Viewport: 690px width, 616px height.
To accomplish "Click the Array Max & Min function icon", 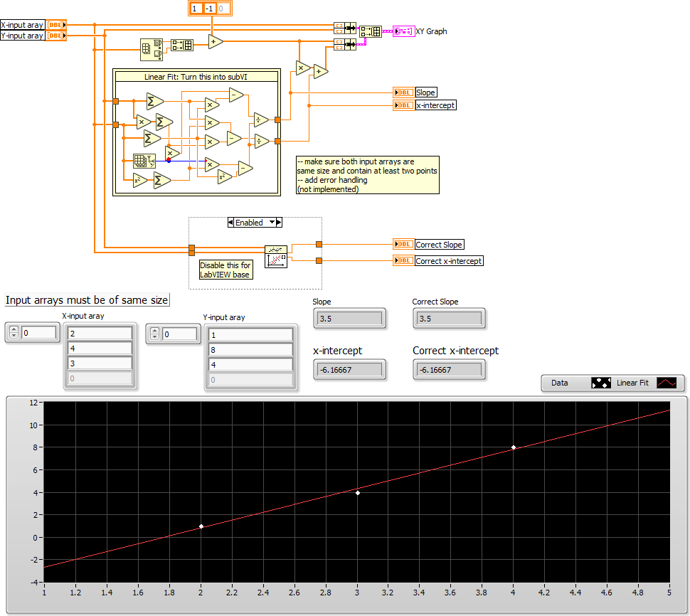I will point(152,50).
